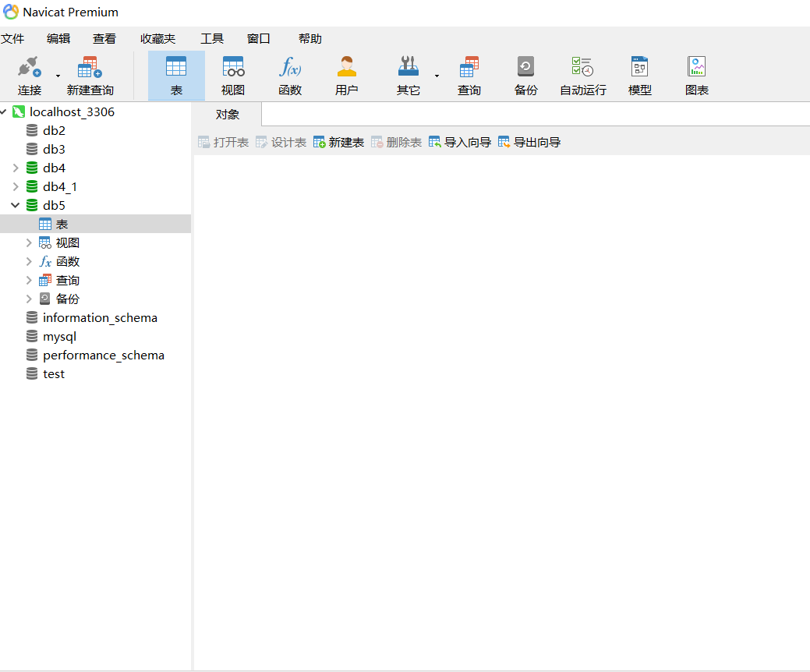Select the test database

53,374
